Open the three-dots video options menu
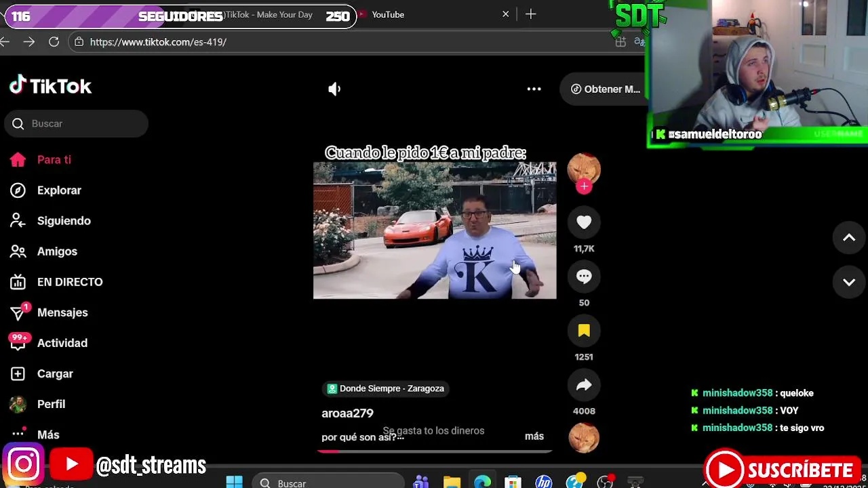Viewport: 868px width, 488px height. tap(534, 89)
